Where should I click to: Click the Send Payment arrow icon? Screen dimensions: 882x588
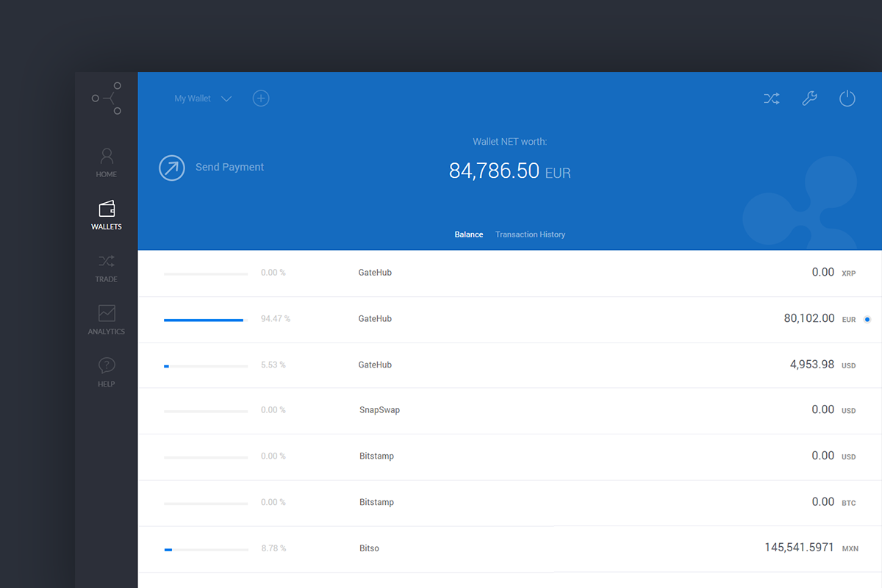click(171, 168)
